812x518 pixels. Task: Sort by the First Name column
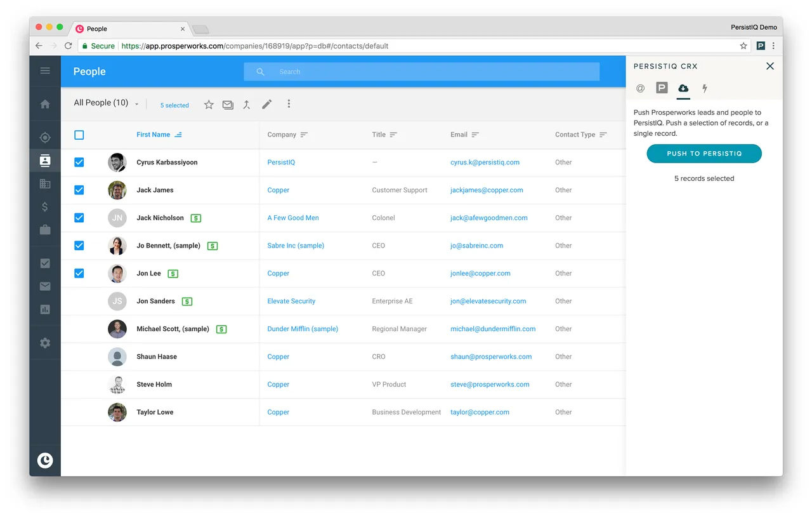pos(154,135)
